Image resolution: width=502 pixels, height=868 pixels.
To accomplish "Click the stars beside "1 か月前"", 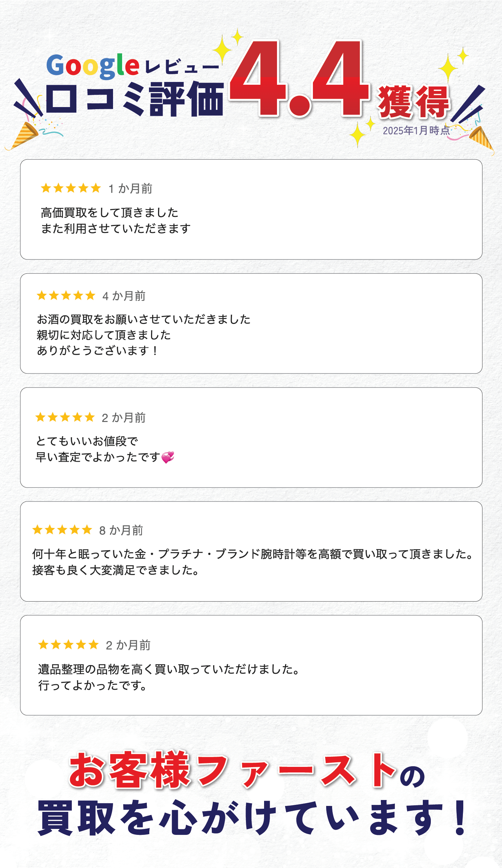I will [x=71, y=188].
